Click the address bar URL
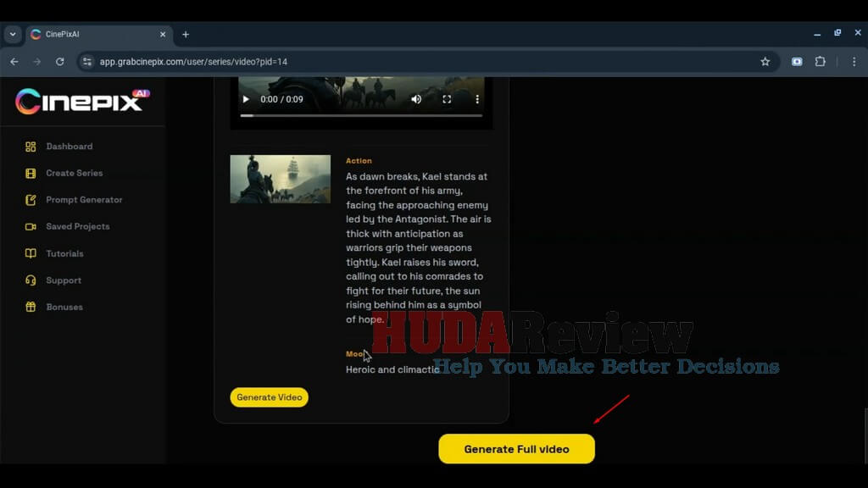Viewport: 868px width, 488px height. point(193,62)
